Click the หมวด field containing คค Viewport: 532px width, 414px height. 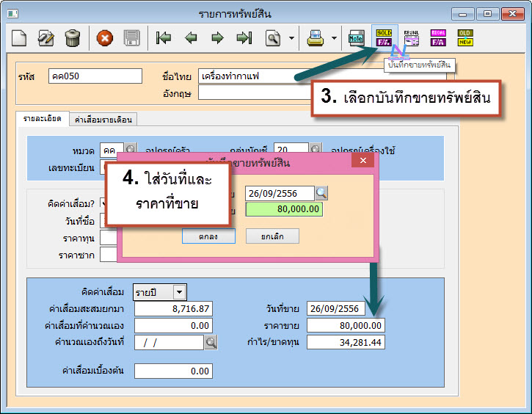(x=112, y=150)
